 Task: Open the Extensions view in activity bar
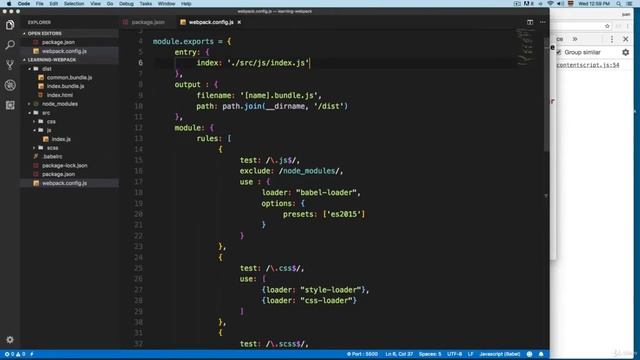click(10, 105)
